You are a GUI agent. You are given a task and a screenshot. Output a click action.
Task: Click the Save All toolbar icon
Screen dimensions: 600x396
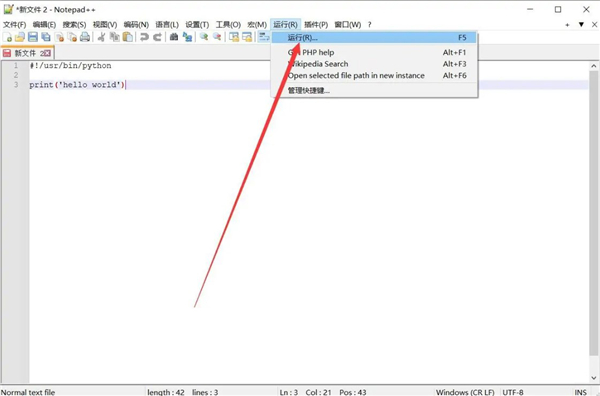(46, 37)
